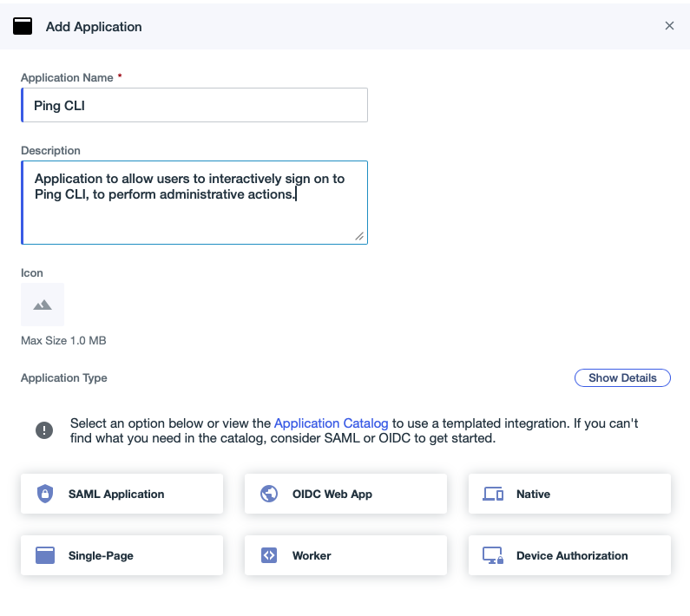Click the Max Size 1.0 MB text
Screen dimensions: 690x616
[63, 341]
